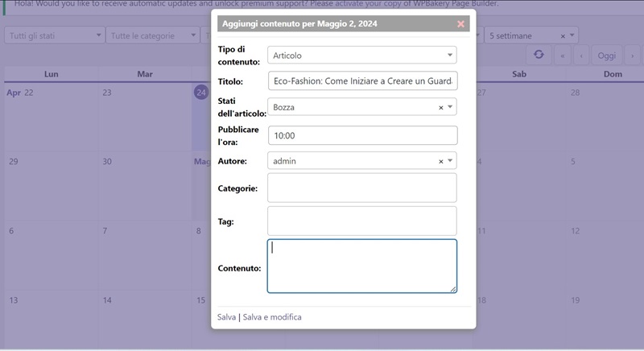Viewport: 644px width, 351px height.
Task: Jump back with the double-left arrow
Action: [563, 56]
